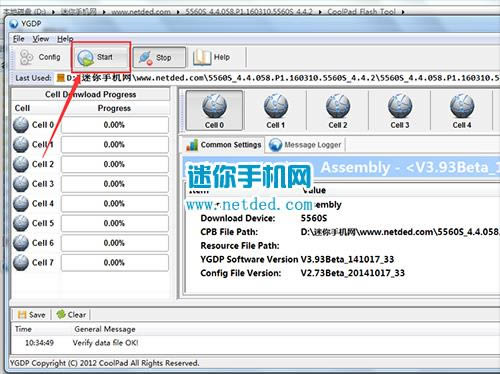Click the General Message column header
This screenshot has height=374, width=500.
(105, 329)
